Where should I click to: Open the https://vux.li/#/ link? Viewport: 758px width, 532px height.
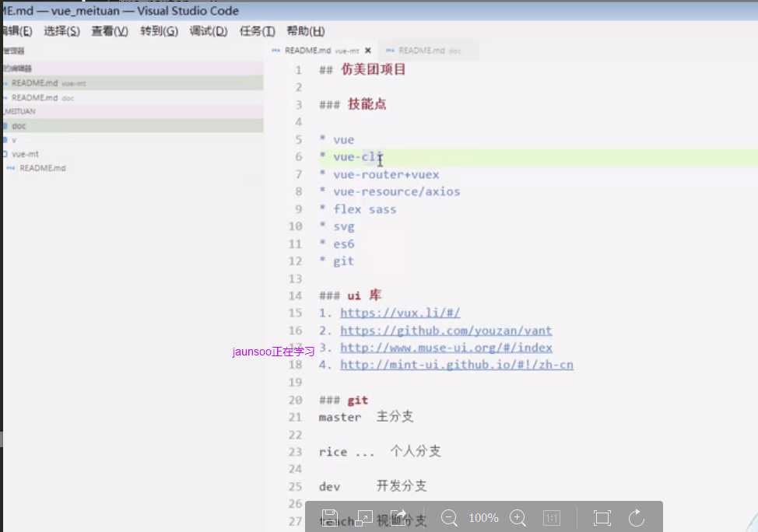(400, 313)
